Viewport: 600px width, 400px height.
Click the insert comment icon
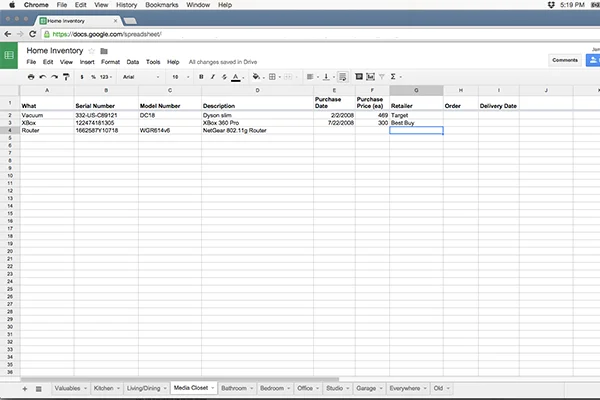pyautogui.click(x=359, y=77)
